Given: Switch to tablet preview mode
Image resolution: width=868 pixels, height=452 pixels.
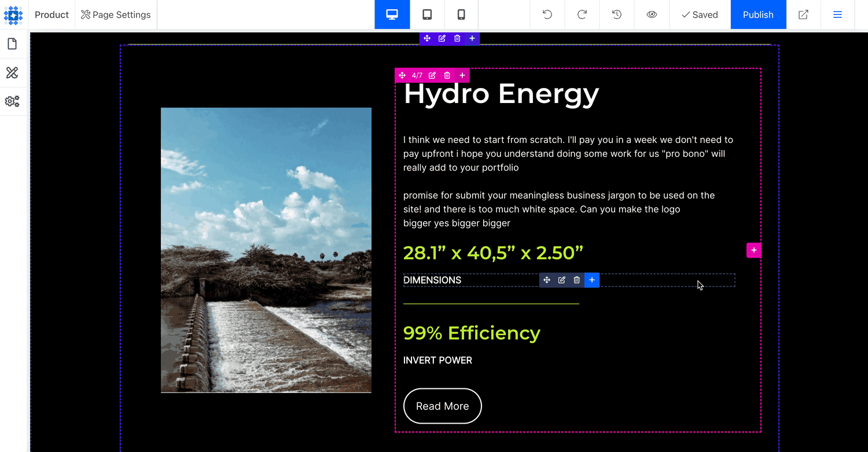Looking at the screenshot, I should pyautogui.click(x=427, y=14).
